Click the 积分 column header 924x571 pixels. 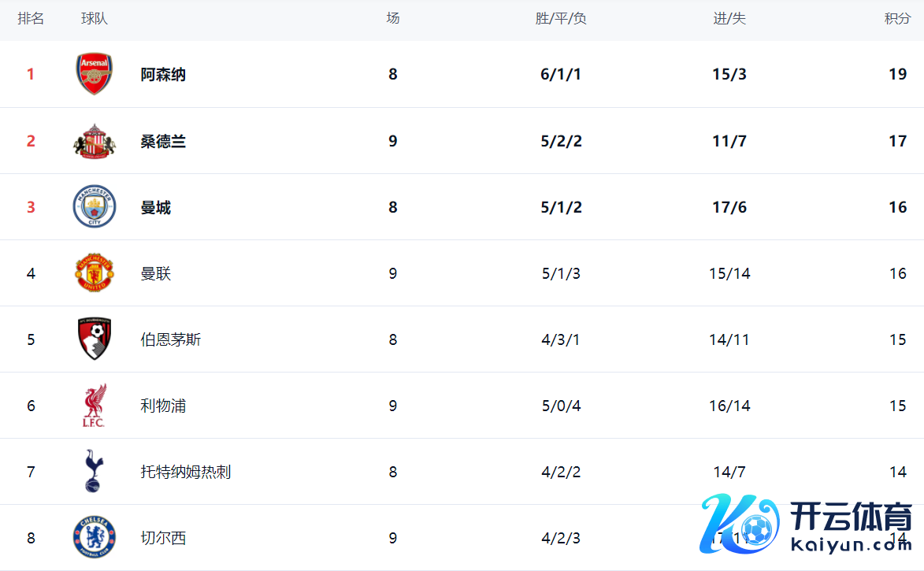pyautogui.click(x=897, y=19)
